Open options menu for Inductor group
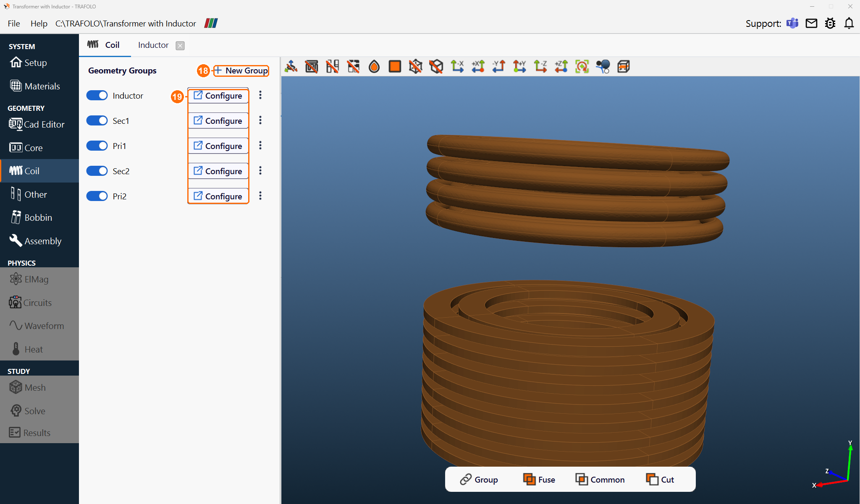This screenshot has height=504, width=860. tap(260, 95)
